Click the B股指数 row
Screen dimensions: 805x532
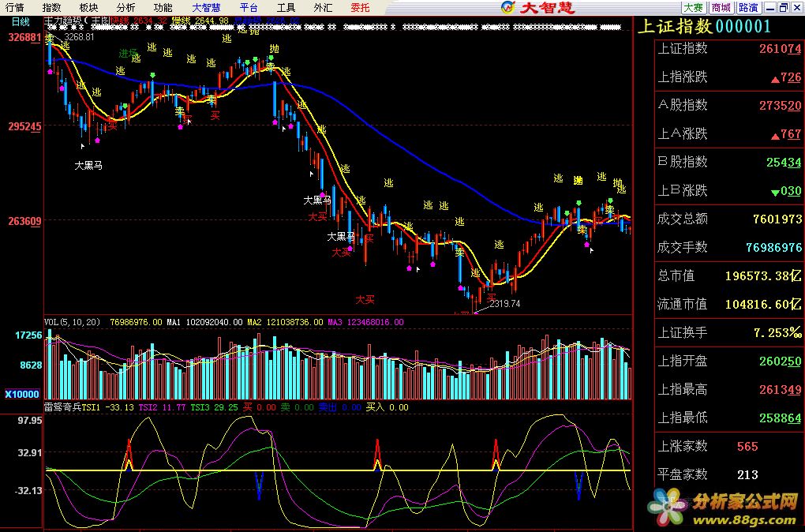(729, 163)
